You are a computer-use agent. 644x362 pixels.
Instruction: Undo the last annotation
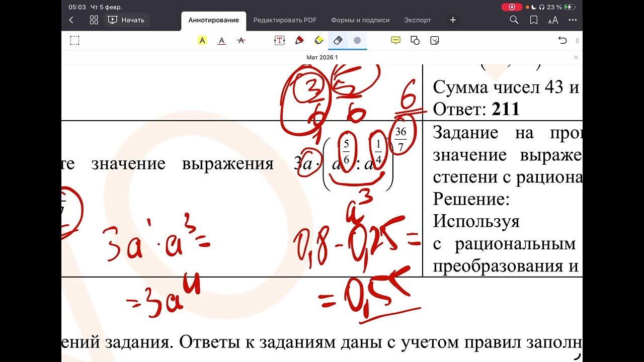[x=562, y=41]
